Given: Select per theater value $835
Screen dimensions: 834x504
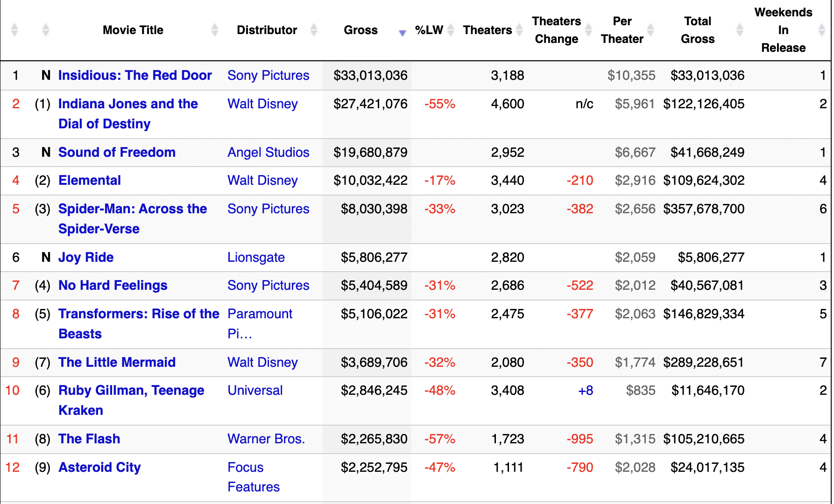Looking at the screenshot, I should 641,391.
